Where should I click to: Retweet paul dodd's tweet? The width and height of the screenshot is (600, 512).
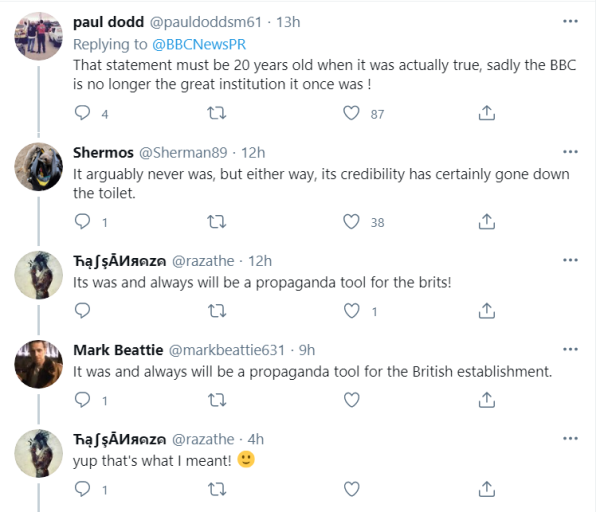point(216,114)
